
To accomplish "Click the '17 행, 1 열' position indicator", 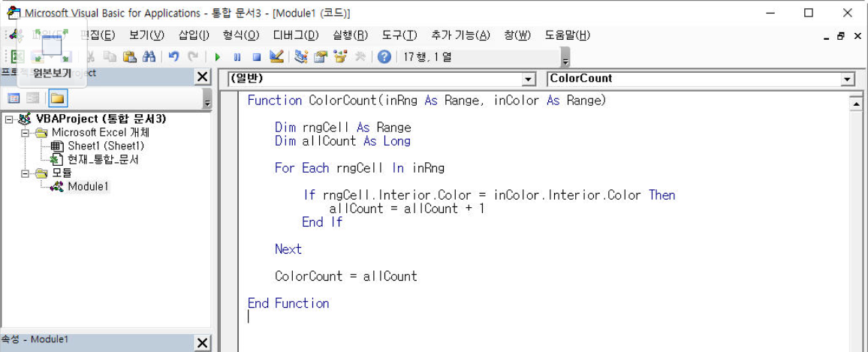I will coord(427,56).
